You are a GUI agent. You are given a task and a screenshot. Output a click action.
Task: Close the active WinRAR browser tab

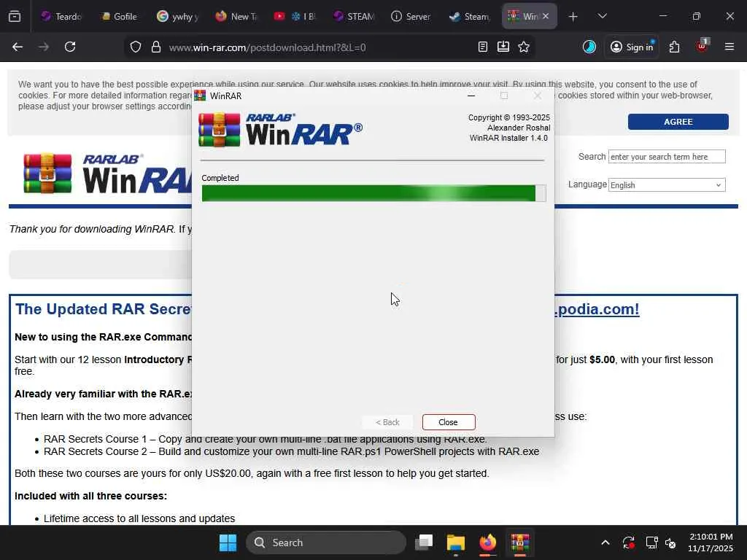[546, 16]
